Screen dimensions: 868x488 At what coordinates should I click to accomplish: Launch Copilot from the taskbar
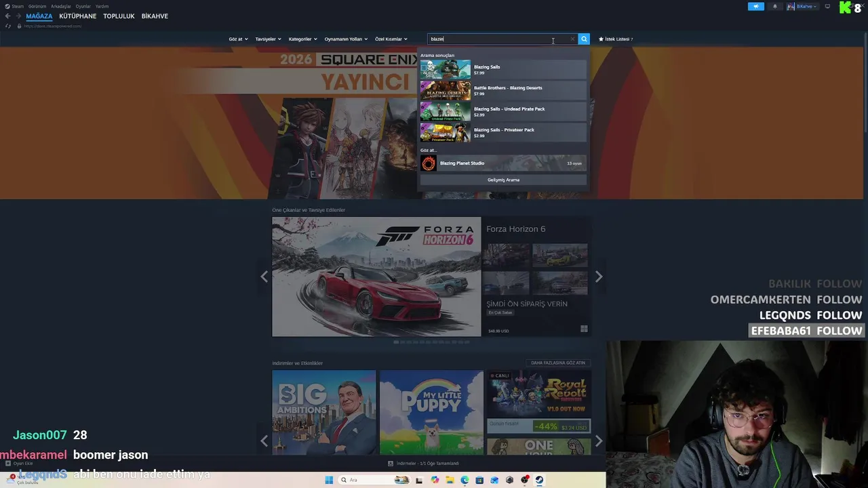(435, 480)
